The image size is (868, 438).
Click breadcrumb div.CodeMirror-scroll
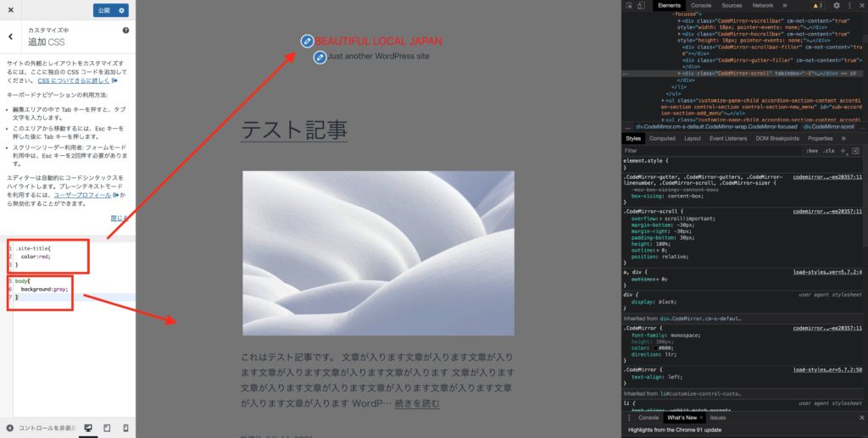(829, 126)
